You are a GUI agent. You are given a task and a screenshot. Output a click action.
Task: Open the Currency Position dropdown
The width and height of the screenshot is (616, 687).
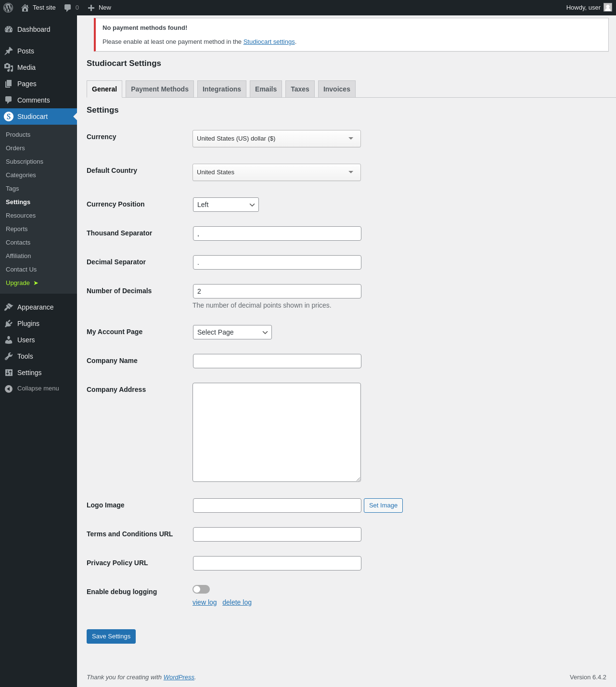click(226, 205)
